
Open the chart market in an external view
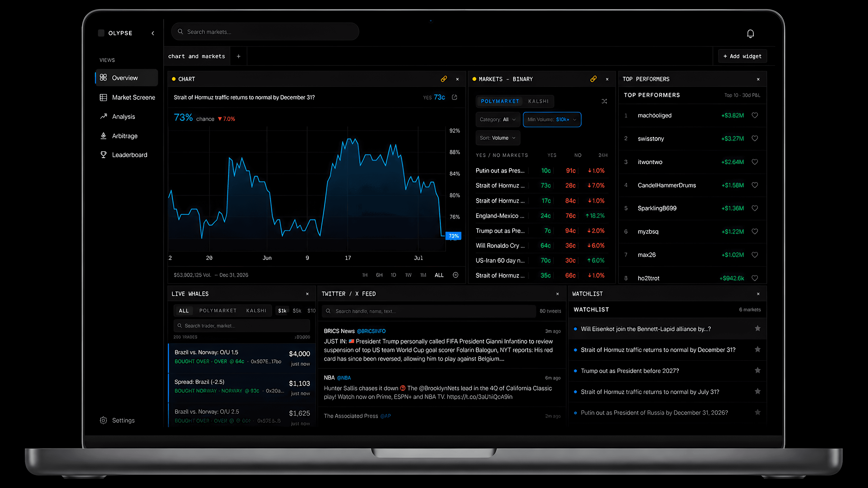pyautogui.click(x=454, y=97)
